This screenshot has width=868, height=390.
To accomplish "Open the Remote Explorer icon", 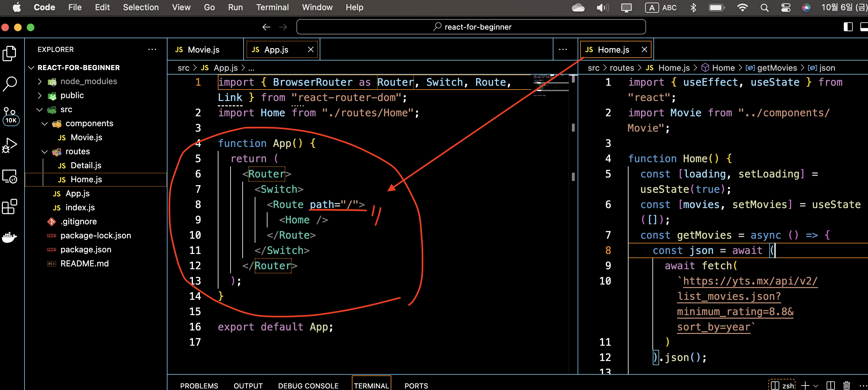I will (10, 176).
